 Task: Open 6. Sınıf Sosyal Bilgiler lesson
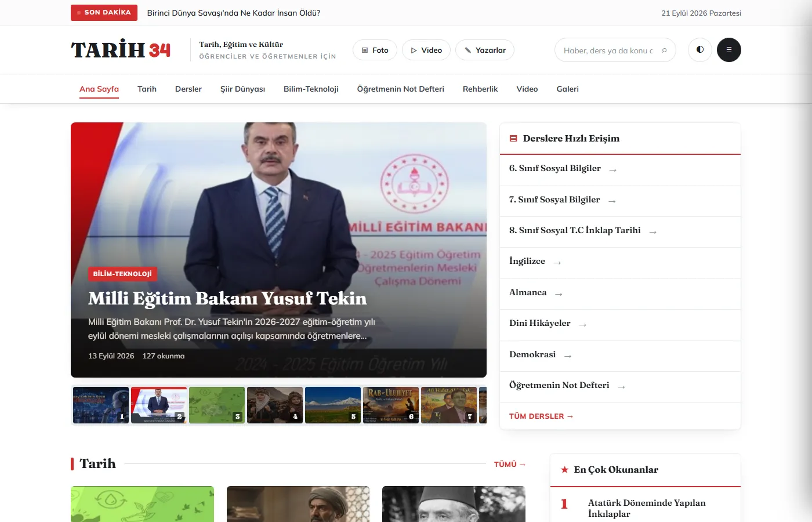(x=620, y=169)
